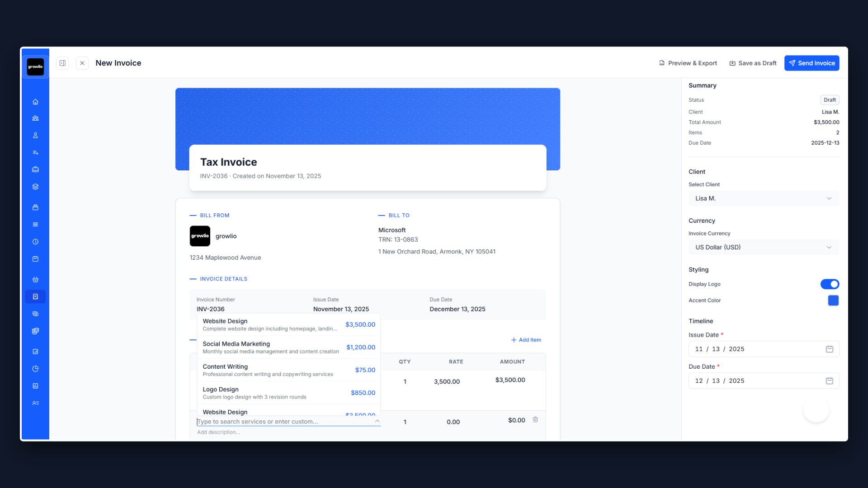Open the Home dashboard icon

tap(35, 102)
